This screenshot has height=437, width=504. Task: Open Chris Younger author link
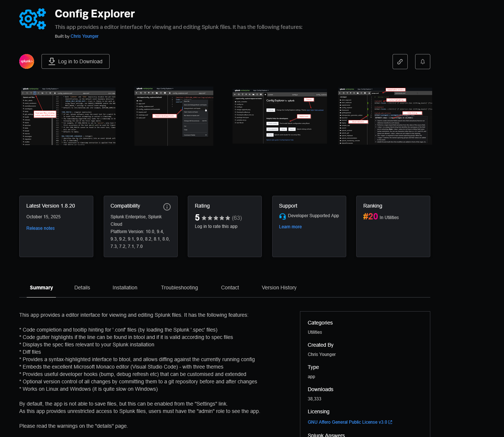84,36
